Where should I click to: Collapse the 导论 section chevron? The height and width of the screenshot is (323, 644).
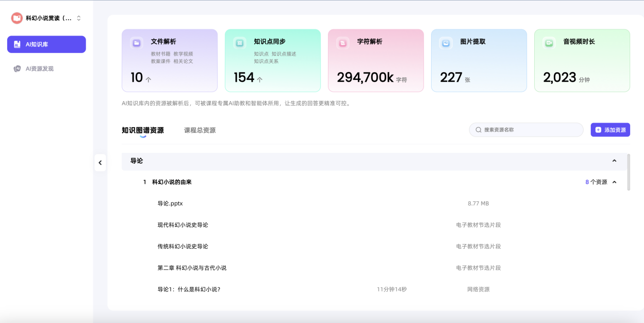[x=614, y=161]
